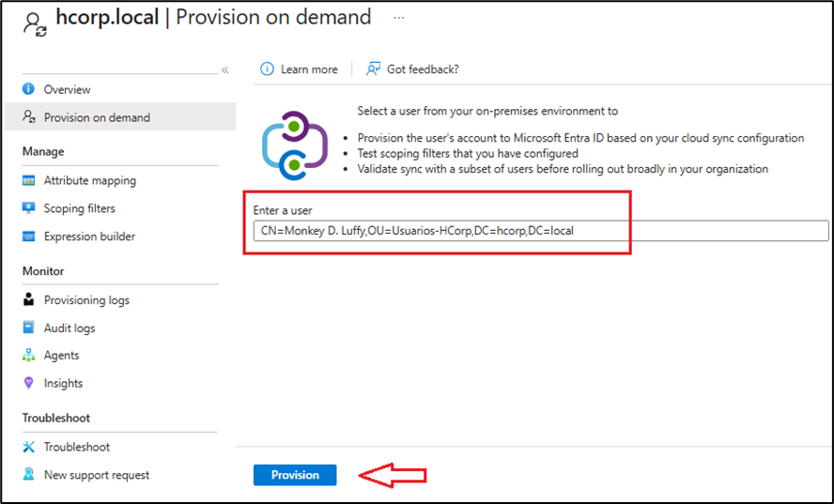Open Scoping filters menu item

pos(79,209)
